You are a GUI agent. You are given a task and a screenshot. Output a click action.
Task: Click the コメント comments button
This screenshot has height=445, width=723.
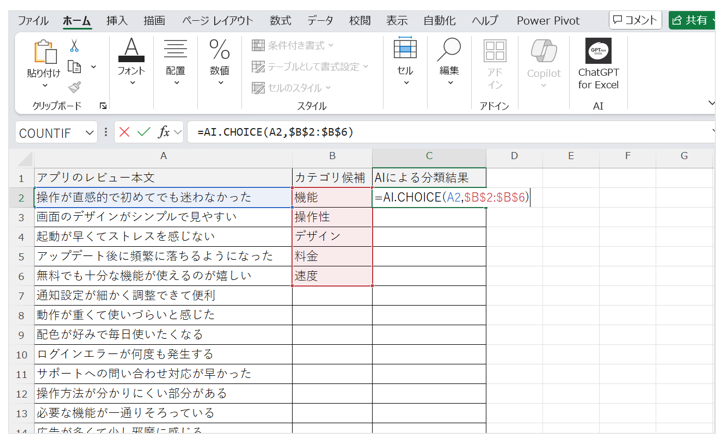635,20
